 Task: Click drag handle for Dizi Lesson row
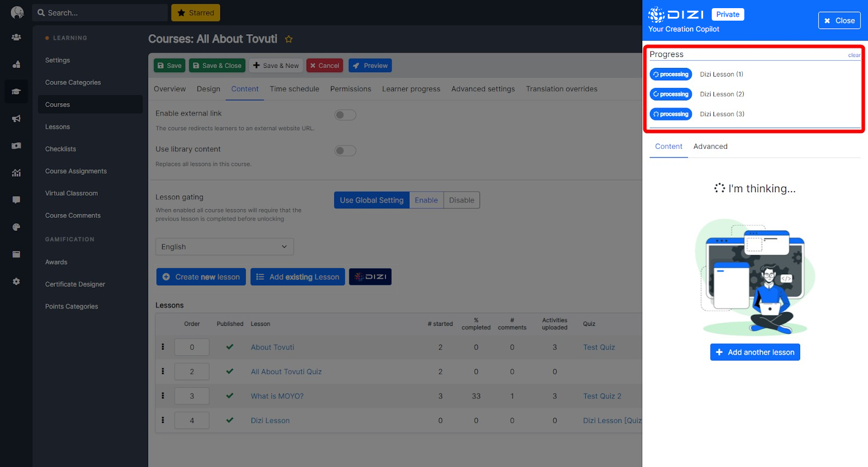(x=163, y=420)
